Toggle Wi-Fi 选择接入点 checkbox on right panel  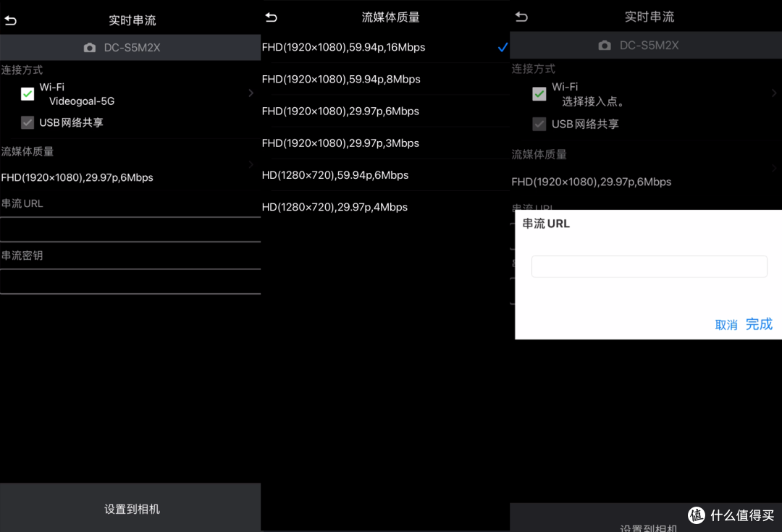point(539,93)
